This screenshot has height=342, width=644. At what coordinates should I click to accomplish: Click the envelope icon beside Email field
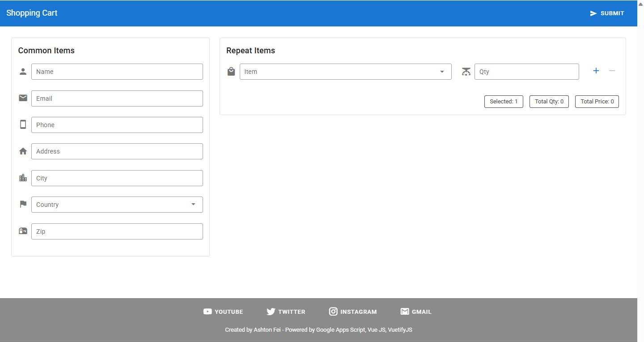(23, 98)
